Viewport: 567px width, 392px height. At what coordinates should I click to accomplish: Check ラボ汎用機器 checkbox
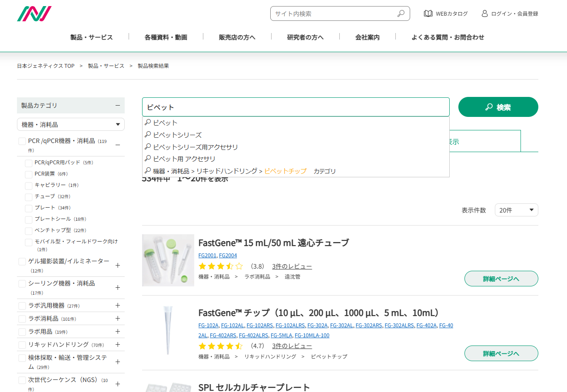click(x=22, y=306)
